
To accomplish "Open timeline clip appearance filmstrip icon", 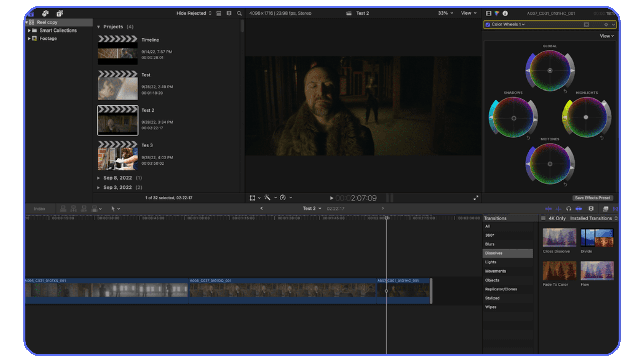I will coord(591,209).
